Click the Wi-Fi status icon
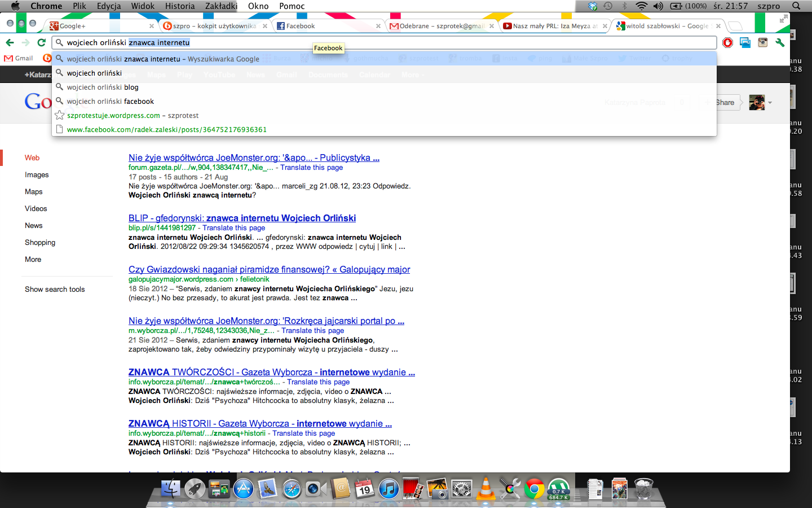 point(641,6)
